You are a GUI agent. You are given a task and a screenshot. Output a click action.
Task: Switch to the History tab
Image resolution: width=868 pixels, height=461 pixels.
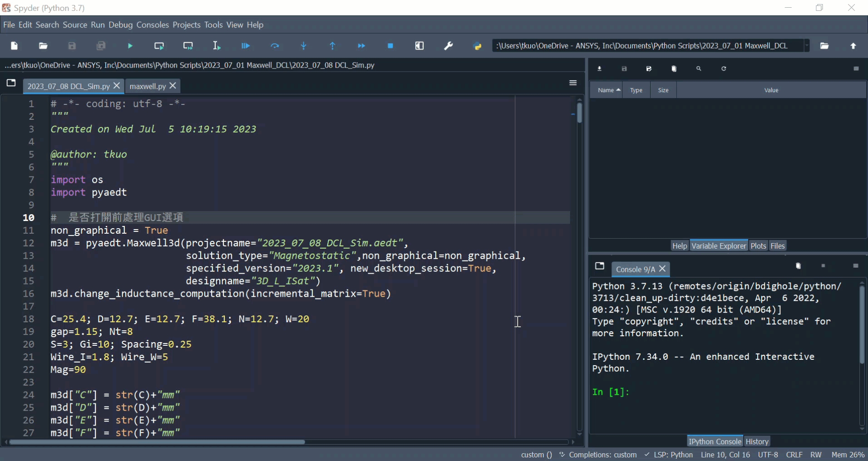point(757,441)
